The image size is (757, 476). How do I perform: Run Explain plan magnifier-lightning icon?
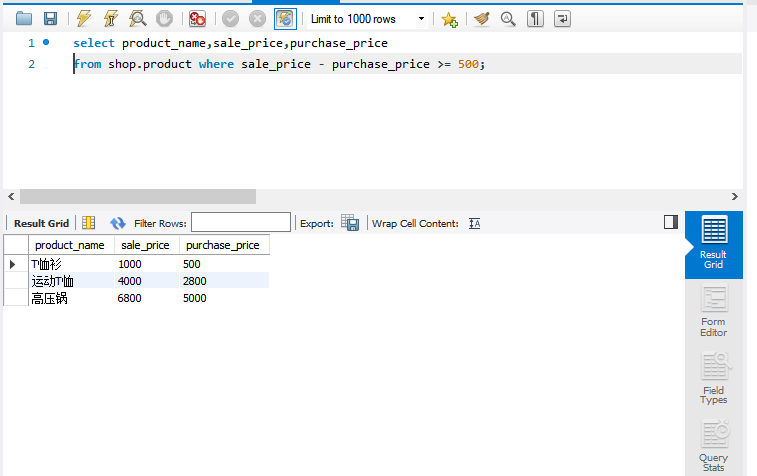point(138,19)
